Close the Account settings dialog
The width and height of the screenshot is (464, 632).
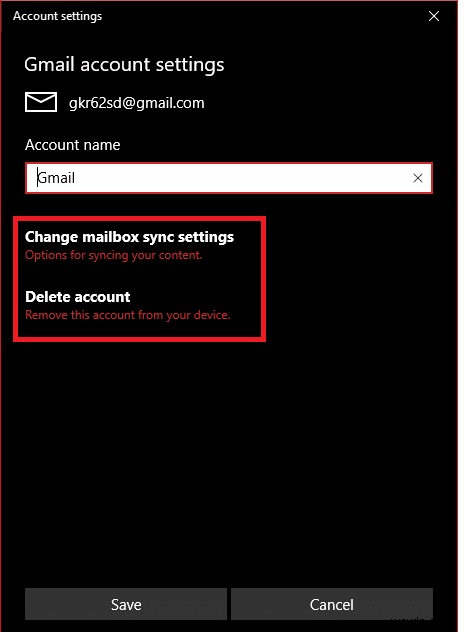(434, 16)
